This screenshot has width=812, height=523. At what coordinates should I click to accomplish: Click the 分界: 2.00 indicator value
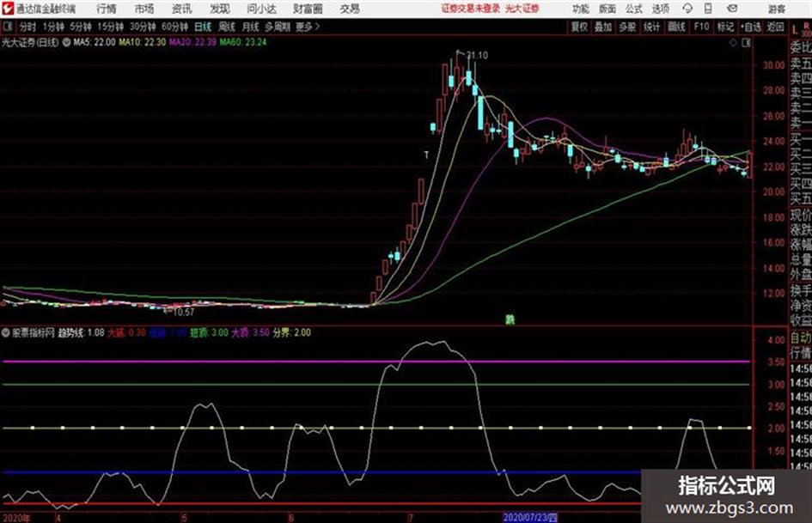point(292,332)
